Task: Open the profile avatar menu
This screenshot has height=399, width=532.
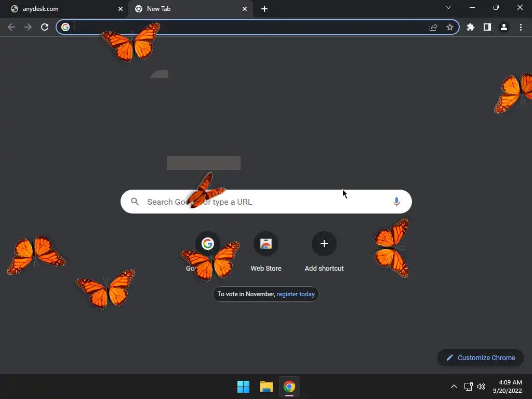Action: [504, 27]
